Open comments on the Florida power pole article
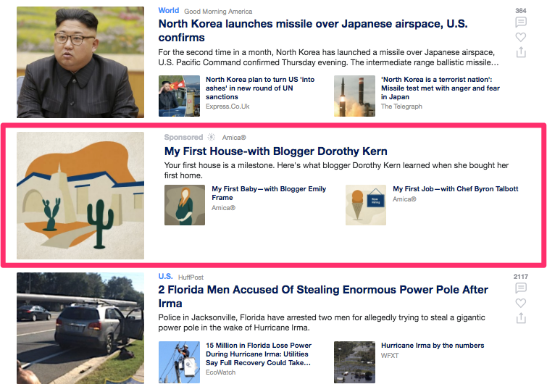Screen dimensions: 547x392 click(x=521, y=288)
